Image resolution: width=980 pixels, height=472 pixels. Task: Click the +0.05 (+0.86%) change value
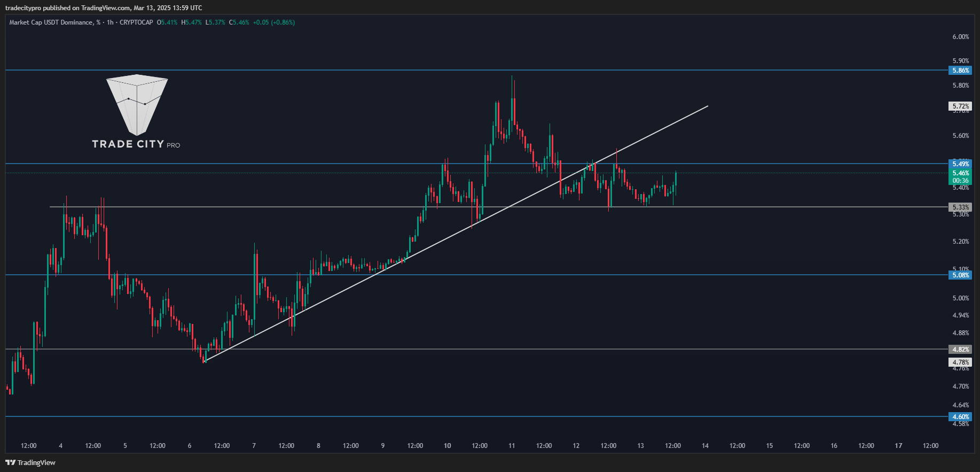[x=274, y=22]
